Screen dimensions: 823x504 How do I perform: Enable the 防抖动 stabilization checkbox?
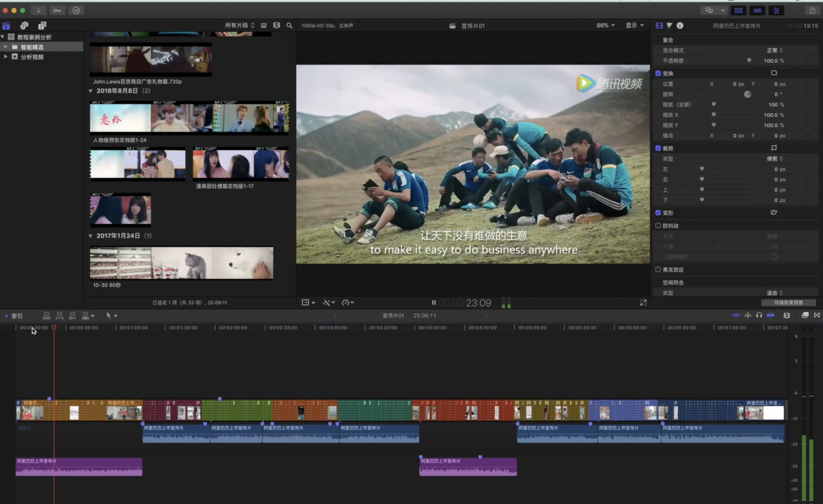coord(658,226)
